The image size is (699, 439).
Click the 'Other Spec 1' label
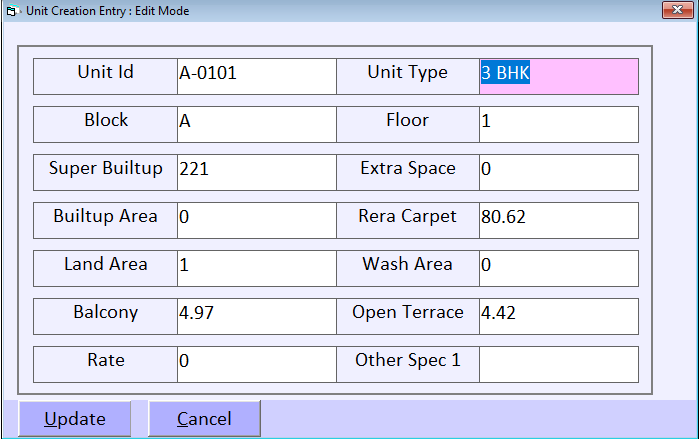(x=407, y=361)
